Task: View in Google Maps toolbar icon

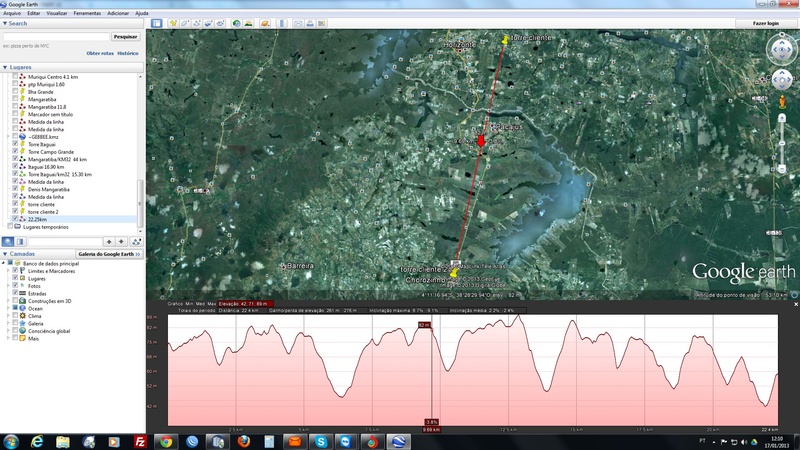Action: (x=321, y=23)
